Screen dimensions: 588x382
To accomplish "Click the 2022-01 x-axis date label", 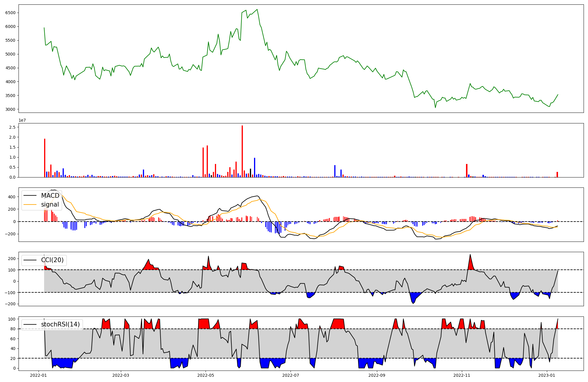I will (39, 375).
